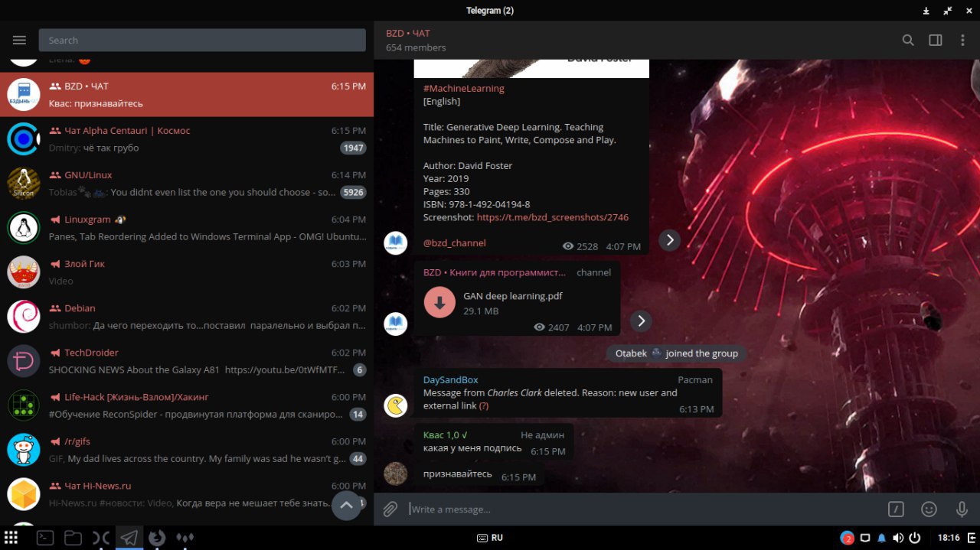980x550 pixels.
Task: Open the Linuxgram channel
Action: [x=187, y=228]
